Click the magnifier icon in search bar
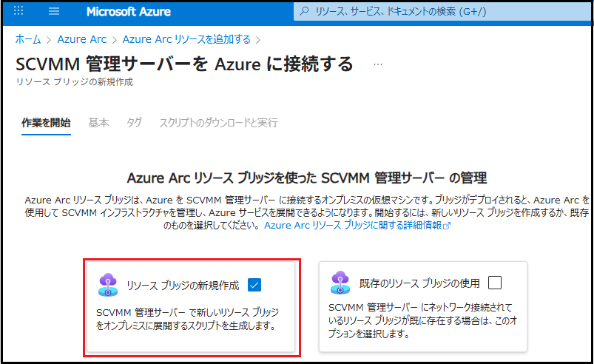Screen dimensions: 594x364 (304, 12)
